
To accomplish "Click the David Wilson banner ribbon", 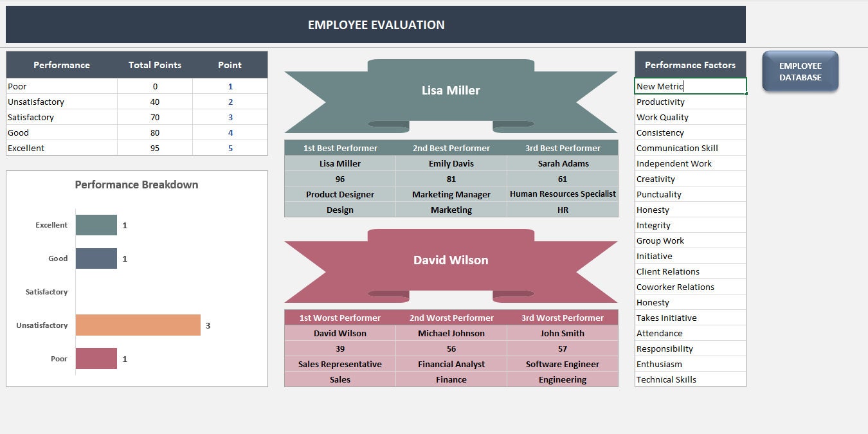I will [451, 260].
